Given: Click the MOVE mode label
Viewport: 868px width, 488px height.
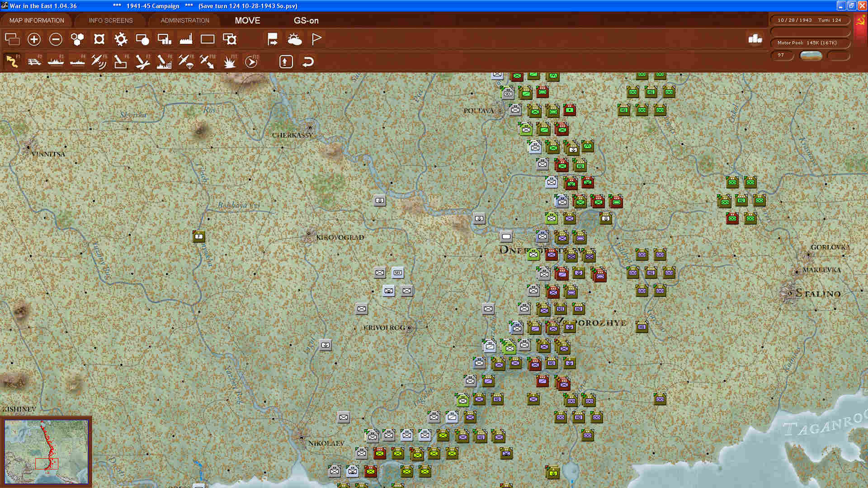Looking at the screenshot, I should coord(247,20).
